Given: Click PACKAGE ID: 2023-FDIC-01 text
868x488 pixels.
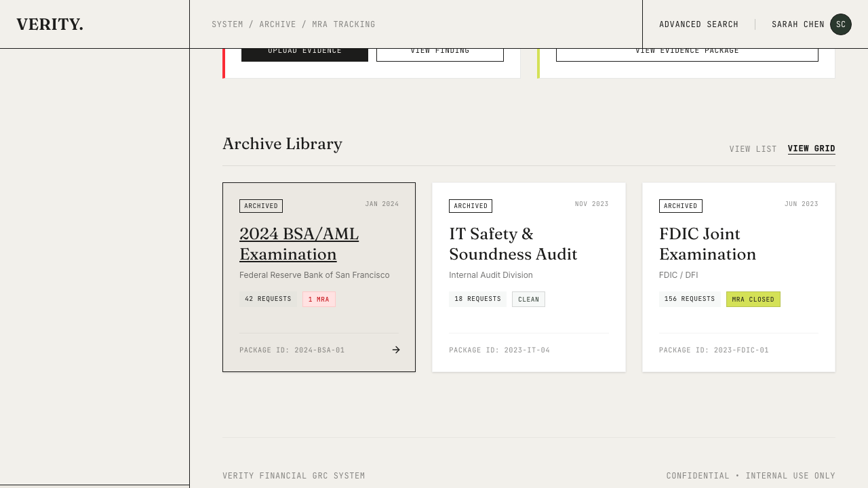Looking at the screenshot, I should tap(714, 350).
